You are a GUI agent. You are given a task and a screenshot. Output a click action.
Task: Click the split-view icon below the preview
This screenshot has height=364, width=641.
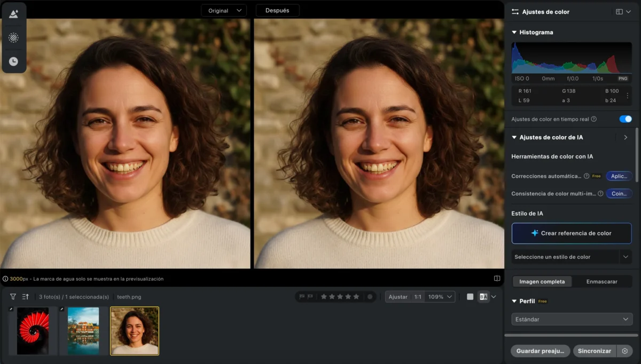tap(497, 279)
